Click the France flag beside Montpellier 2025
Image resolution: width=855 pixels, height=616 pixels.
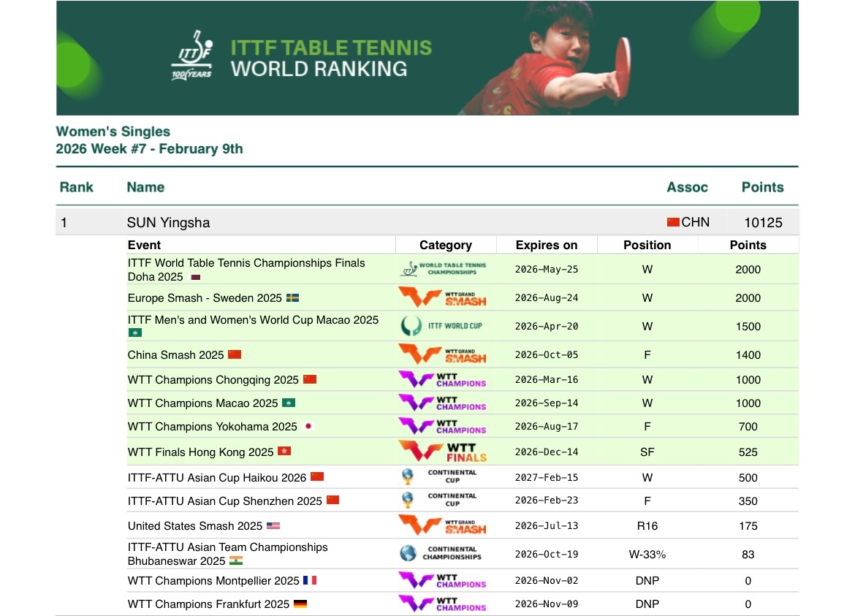pyautogui.click(x=310, y=581)
